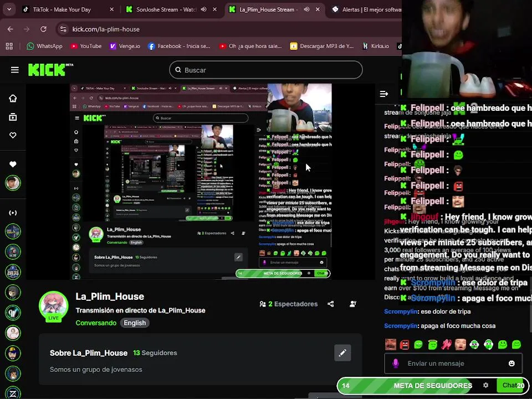Viewport: 532px width, 399px height.
Task: Focus the Buscar search box
Action: tap(266, 70)
